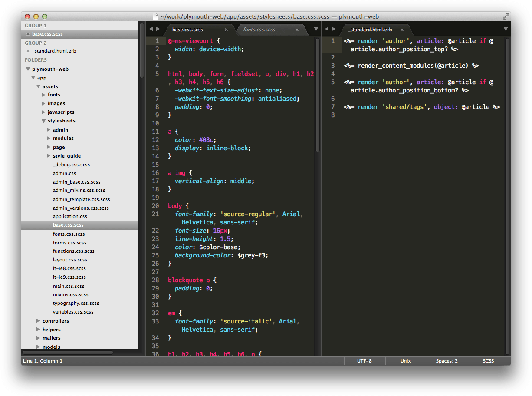Click the previous-tab arrow in left pane

click(x=151, y=29)
